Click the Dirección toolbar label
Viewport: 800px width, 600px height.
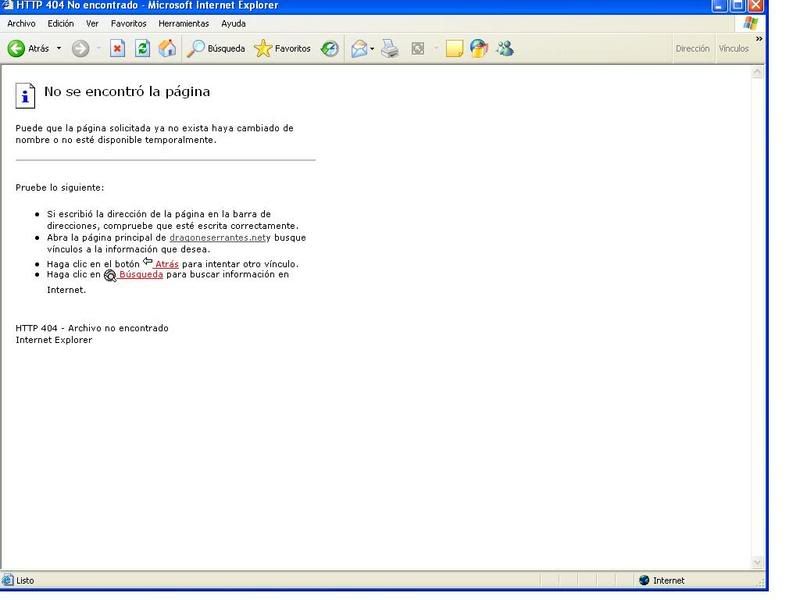(x=692, y=48)
